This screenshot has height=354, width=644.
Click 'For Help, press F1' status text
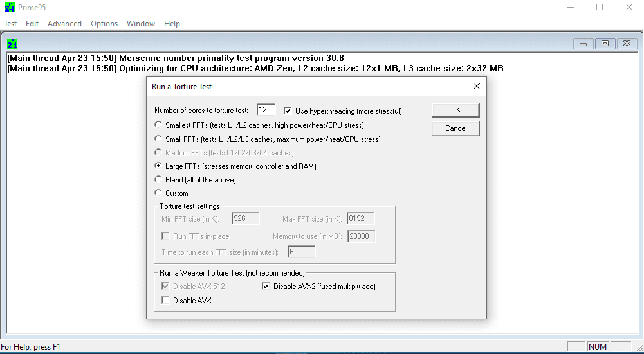coord(31,347)
